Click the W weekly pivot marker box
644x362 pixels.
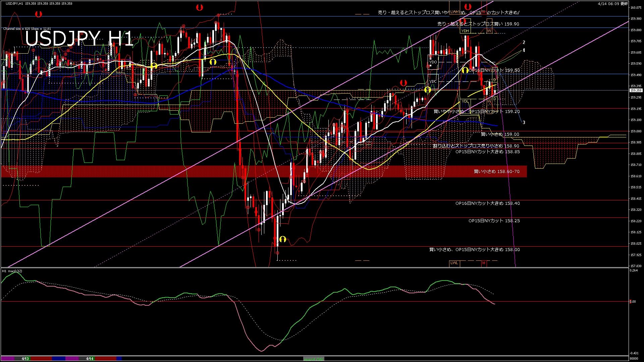point(489,30)
